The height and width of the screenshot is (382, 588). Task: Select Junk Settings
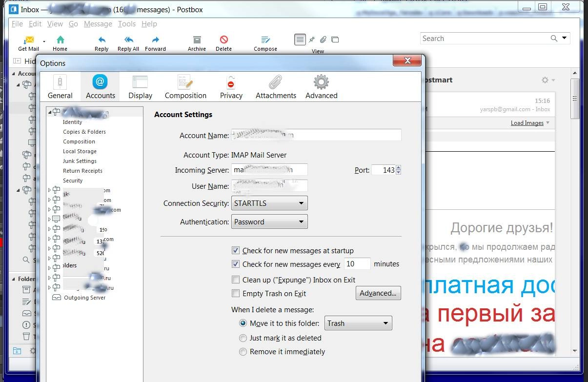coord(80,161)
